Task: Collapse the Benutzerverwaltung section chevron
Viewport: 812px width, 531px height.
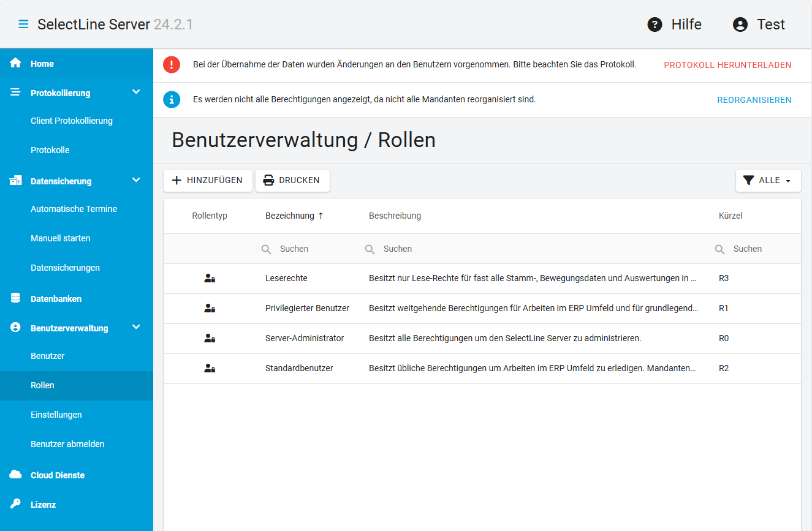Action: click(x=136, y=327)
